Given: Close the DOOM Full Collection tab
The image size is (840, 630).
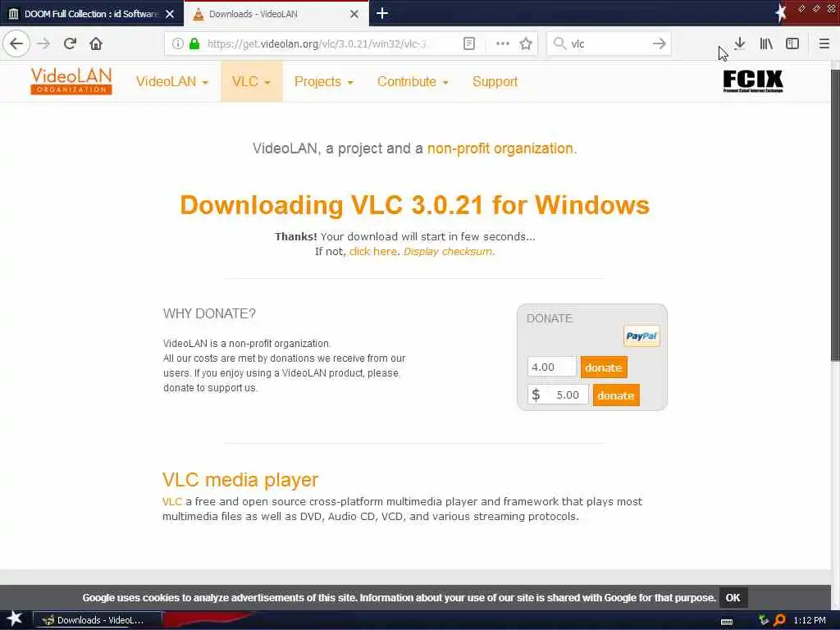Looking at the screenshot, I should click(x=170, y=14).
